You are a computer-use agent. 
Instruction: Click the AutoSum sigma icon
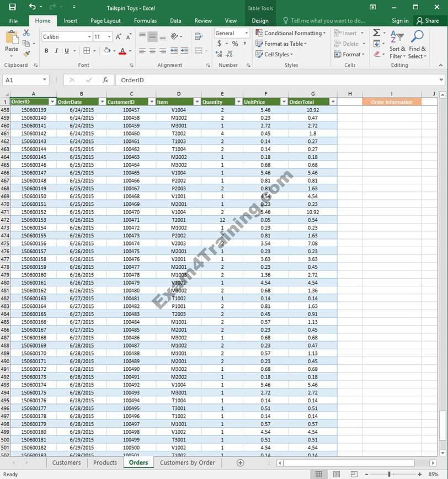pyautogui.click(x=376, y=33)
